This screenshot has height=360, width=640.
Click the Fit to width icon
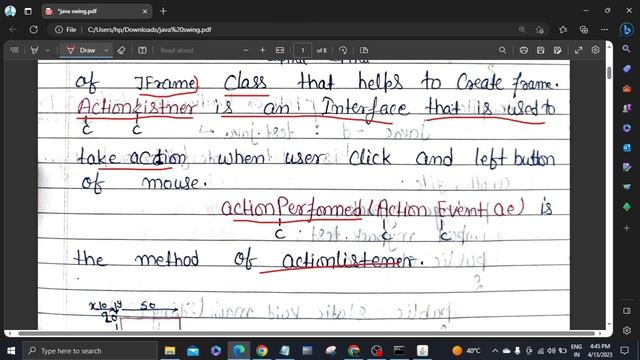(280, 50)
